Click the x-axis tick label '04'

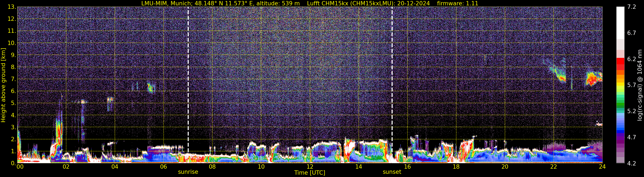tap(115, 167)
